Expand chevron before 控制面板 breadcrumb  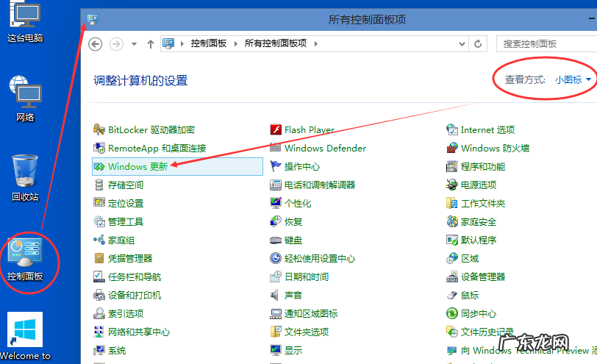pyautogui.click(x=182, y=44)
